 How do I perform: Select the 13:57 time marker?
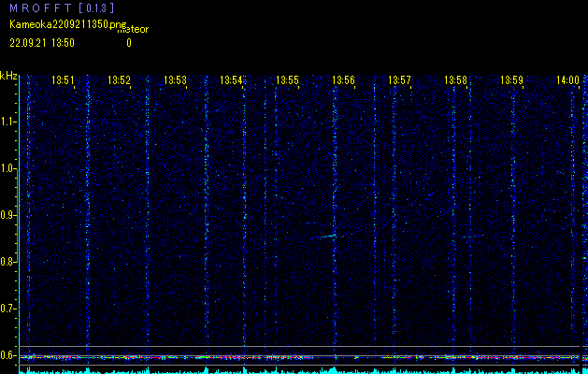399,79
